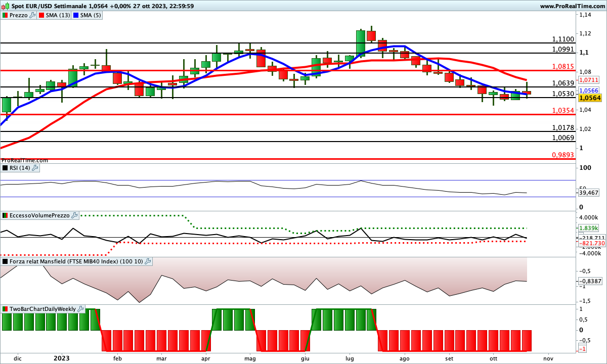Select the Forza relat Mansfield indicator label
Image resolution: width=607 pixels, height=364 pixels.
tap(76, 261)
